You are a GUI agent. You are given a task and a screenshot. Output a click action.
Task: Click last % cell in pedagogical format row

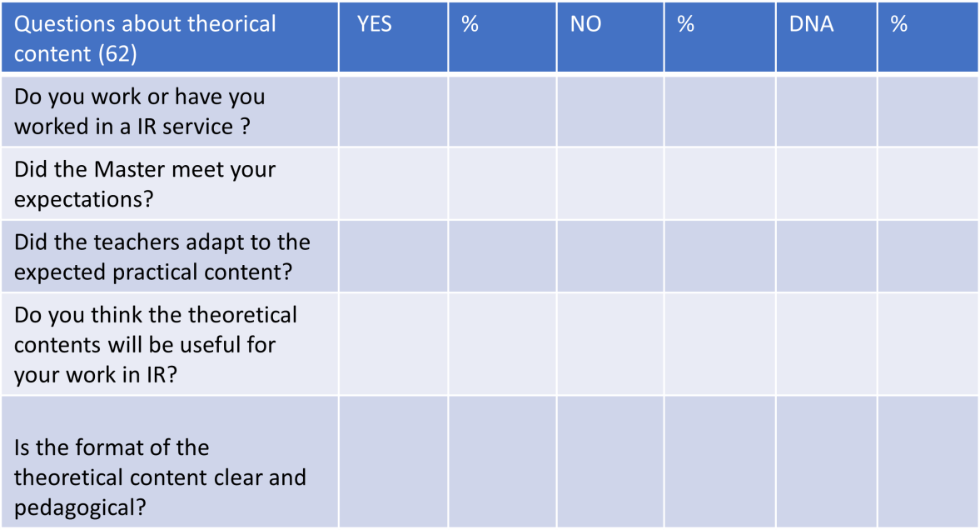coord(928,462)
